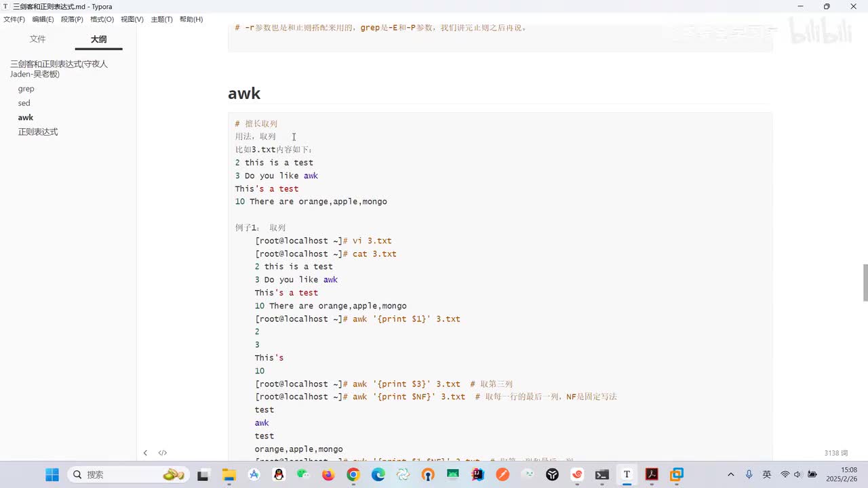868x488 pixels.
Task: Open the Wi-Fi network tray icon
Action: click(785, 474)
